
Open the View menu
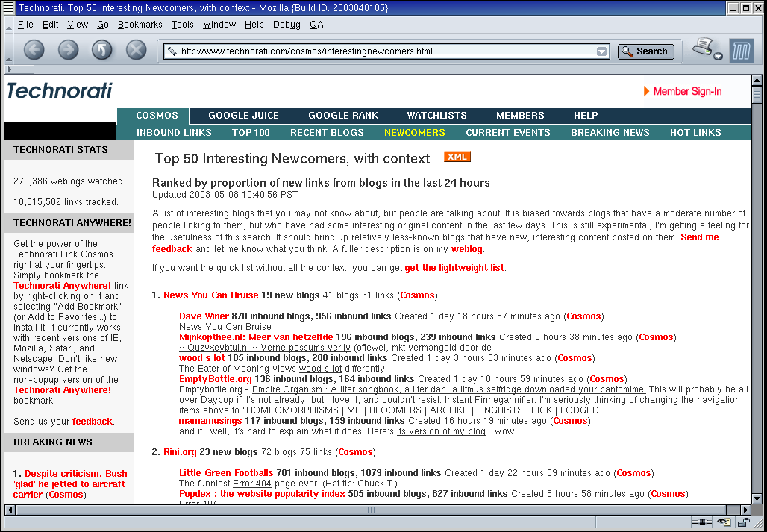coord(78,25)
